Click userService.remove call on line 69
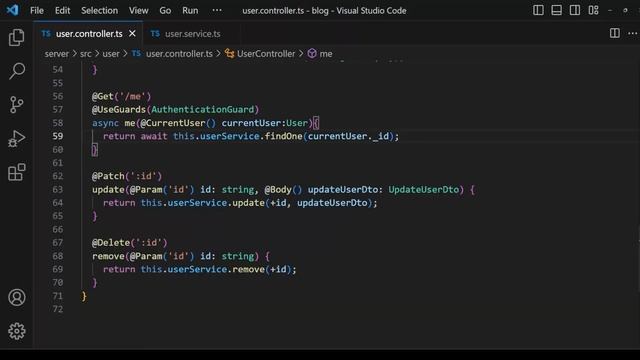Image resolution: width=640 pixels, height=360 pixels. (x=216, y=269)
